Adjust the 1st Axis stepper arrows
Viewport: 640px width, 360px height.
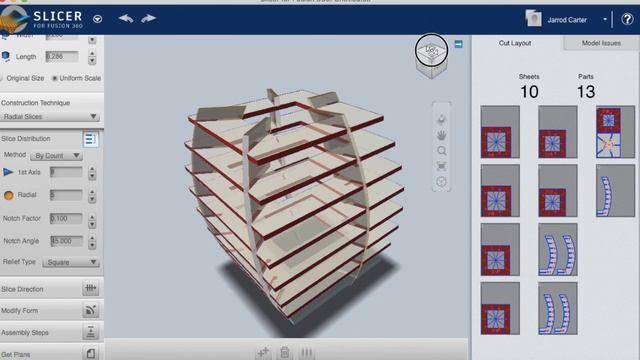click(92, 173)
